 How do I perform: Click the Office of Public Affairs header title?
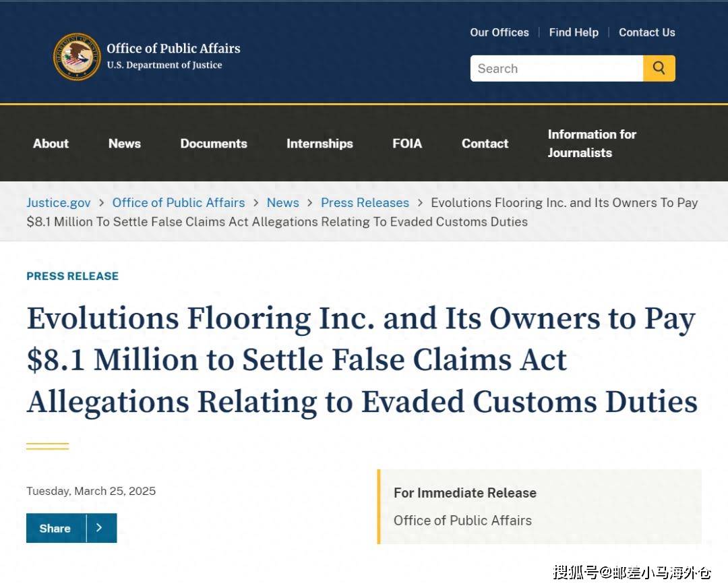[173, 49]
